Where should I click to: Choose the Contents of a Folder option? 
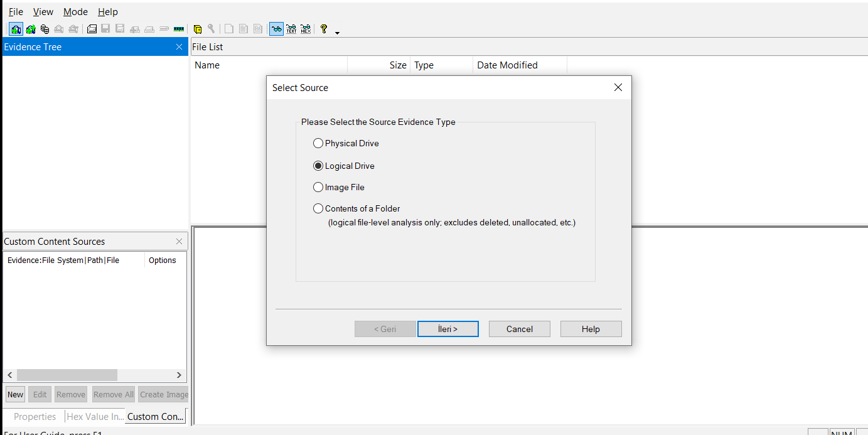pos(318,208)
